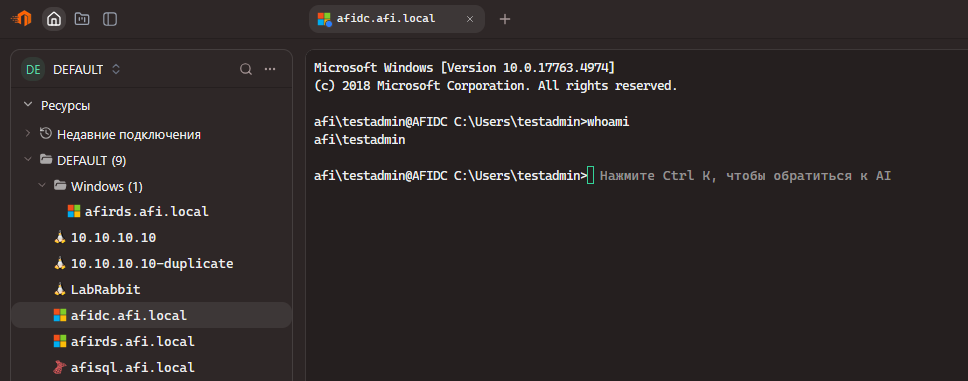The image size is (968, 381).
Task: Collapse the DEFAULT (9) folder
Action: (27, 160)
